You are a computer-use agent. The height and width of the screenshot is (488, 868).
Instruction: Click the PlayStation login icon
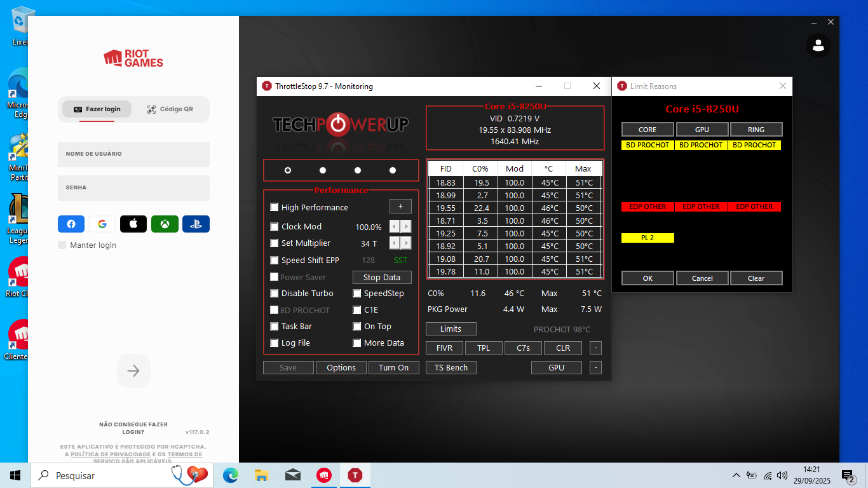click(x=196, y=224)
